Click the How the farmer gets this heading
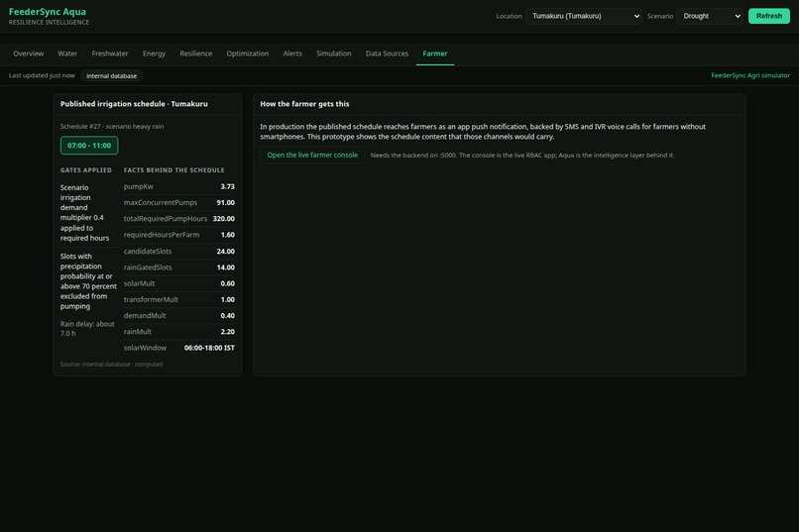Screen dimensions: 799x532 click(304, 104)
